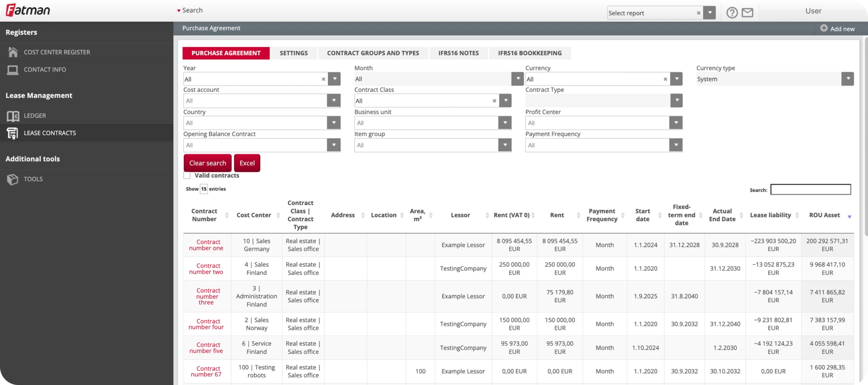
Task: Open the mail envelope icon
Action: 748,13
